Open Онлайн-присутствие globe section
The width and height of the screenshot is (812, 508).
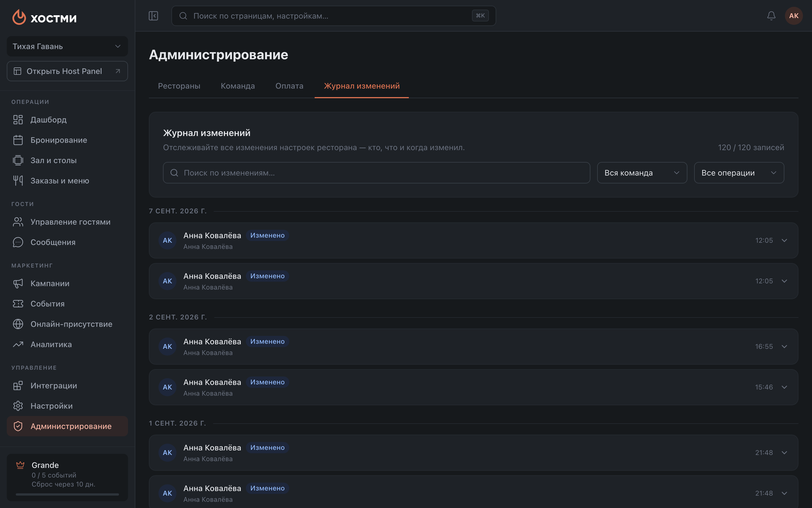(67, 324)
